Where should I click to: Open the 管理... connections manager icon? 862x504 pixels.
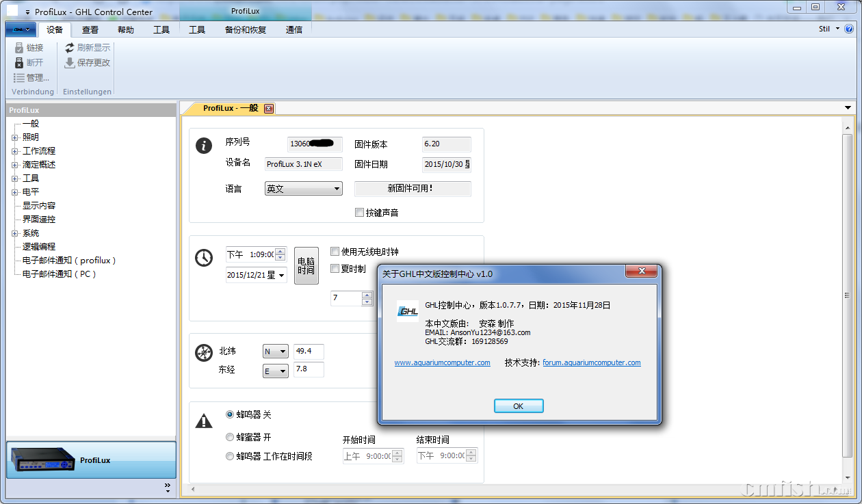19,78
